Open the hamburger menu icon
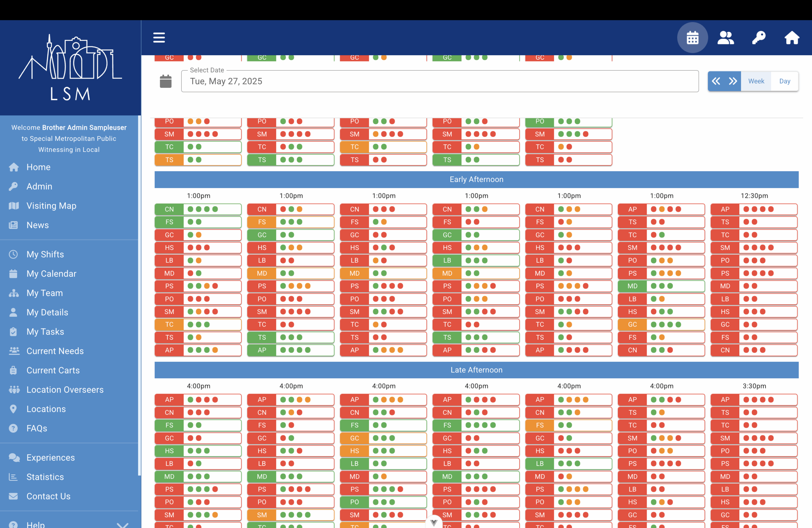Viewport: 812px width, 528px height. [159, 37]
